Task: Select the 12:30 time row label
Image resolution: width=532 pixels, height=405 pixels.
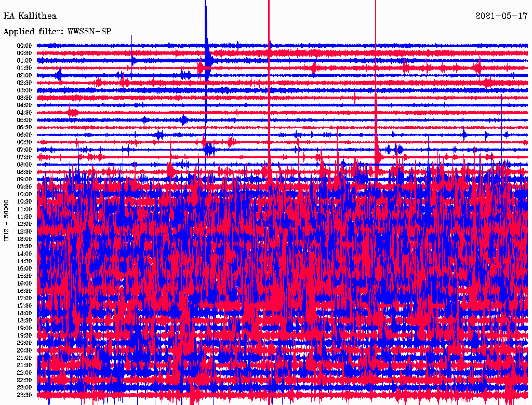Action: pyautogui.click(x=24, y=232)
